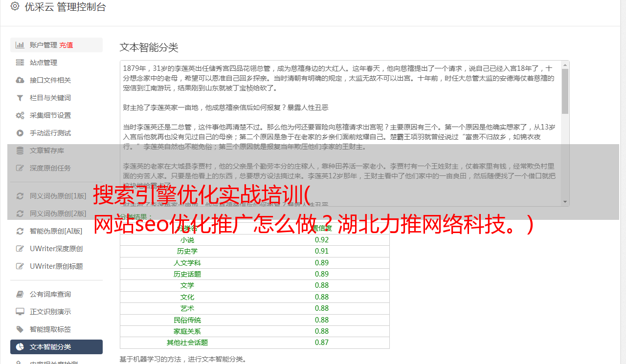Click the 人文学科 category cell
This screenshot has width=626, height=364.
click(x=187, y=263)
